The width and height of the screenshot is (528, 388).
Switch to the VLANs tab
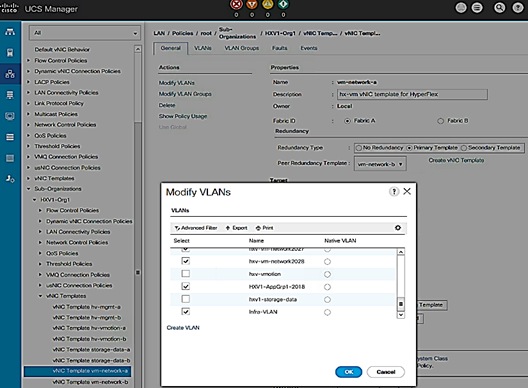tap(203, 48)
